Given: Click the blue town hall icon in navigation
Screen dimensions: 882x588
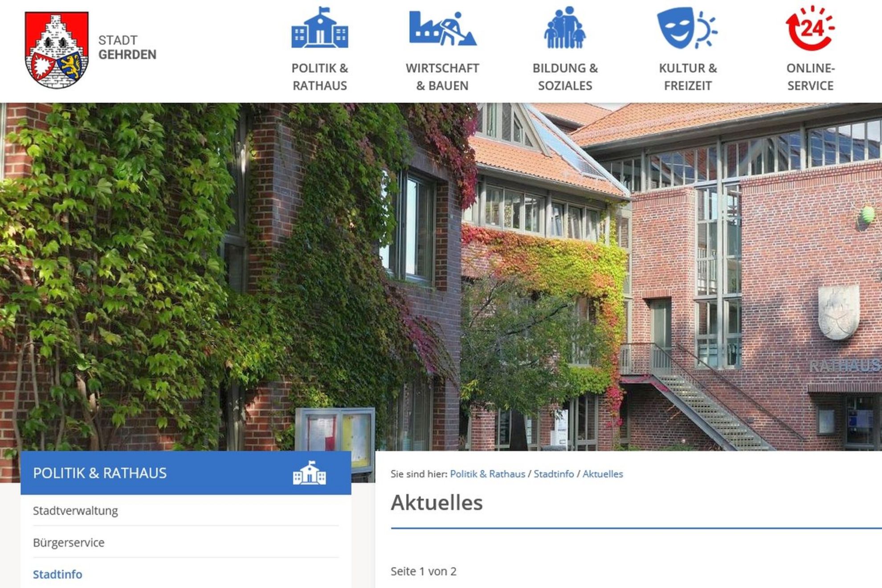Looking at the screenshot, I should (320, 27).
